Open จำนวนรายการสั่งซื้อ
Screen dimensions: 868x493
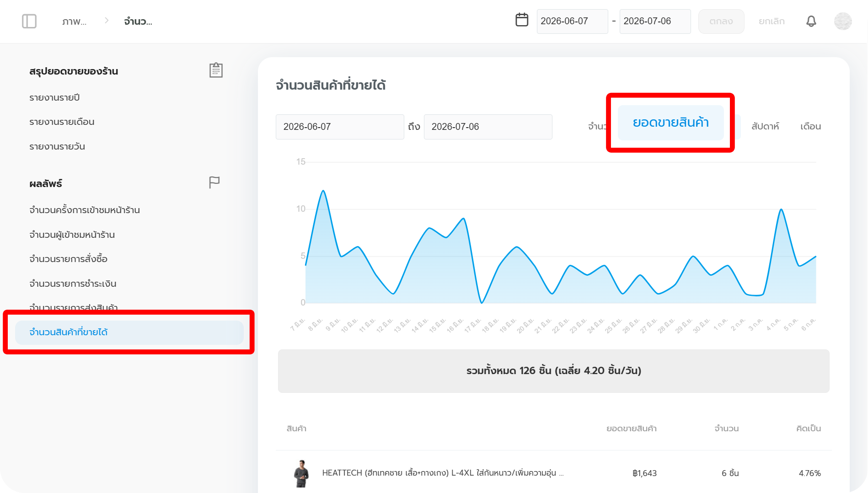tap(68, 259)
